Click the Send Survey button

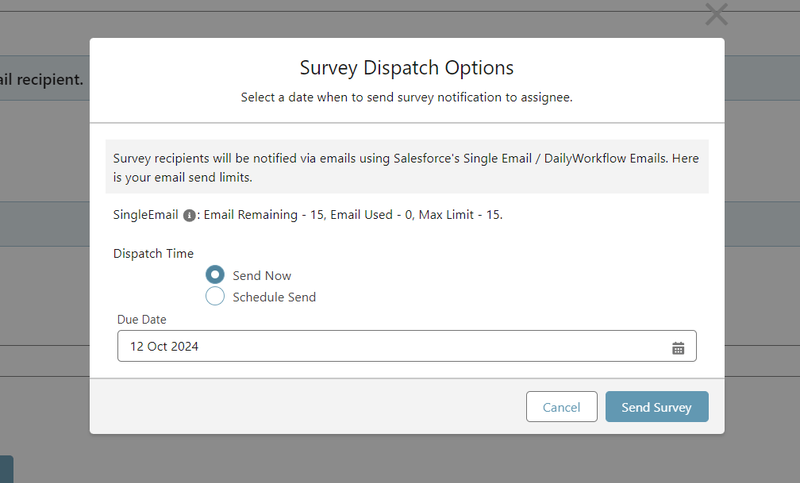click(656, 407)
